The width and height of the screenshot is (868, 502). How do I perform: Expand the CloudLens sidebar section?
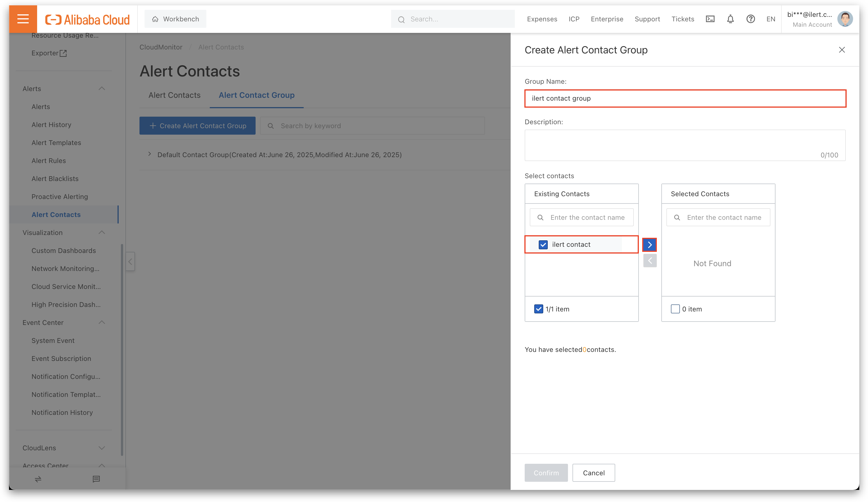102,447
